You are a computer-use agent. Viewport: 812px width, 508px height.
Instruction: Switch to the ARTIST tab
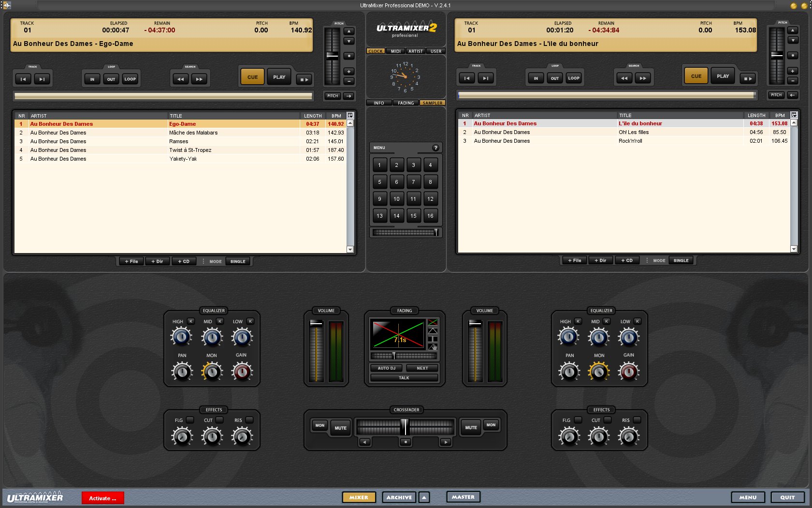point(416,51)
